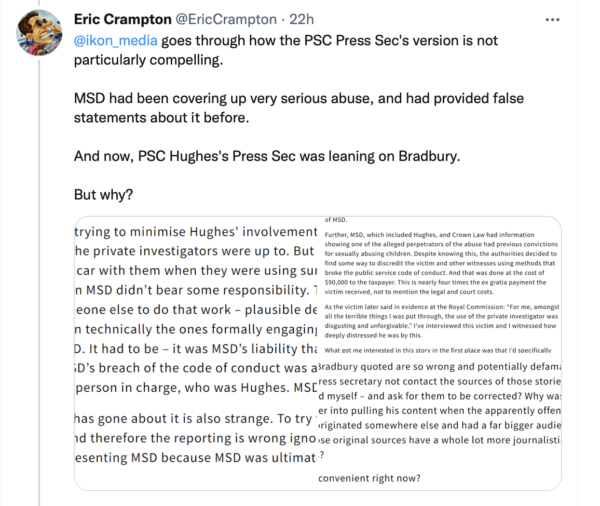This screenshot has width=600, height=506.
Task: Click "What got me interested in this story" line
Action: 440,352
